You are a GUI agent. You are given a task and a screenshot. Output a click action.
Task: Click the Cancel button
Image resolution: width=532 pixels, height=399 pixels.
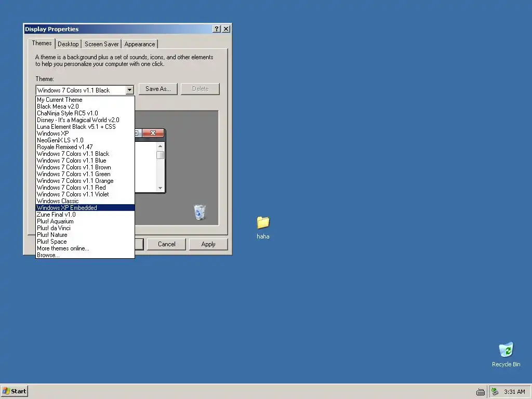coord(167,244)
